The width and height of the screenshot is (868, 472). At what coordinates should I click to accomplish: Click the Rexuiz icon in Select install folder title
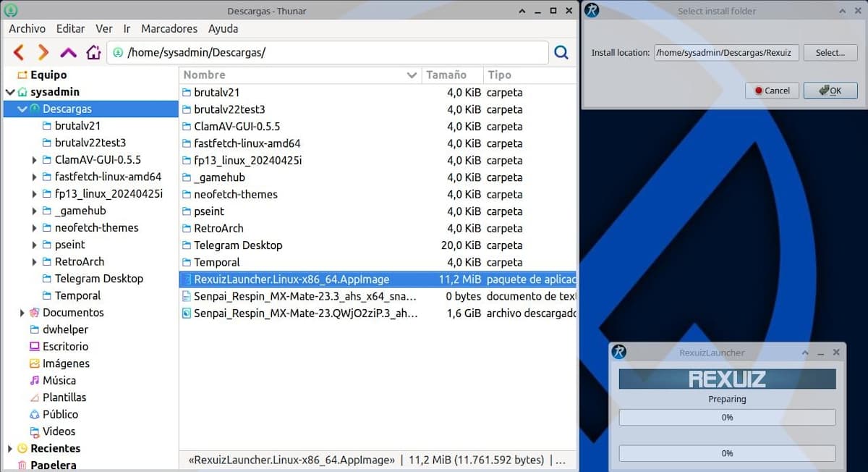point(592,10)
